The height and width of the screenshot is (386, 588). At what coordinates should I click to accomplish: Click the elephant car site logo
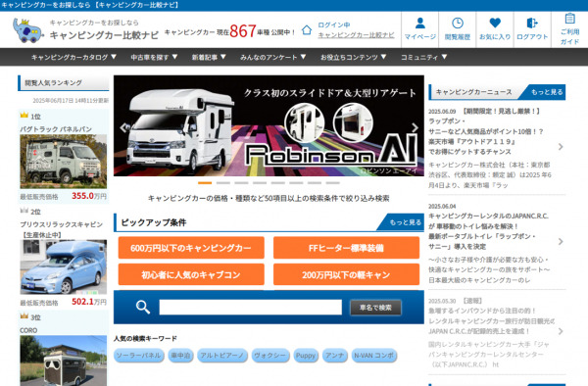(27, 30)
